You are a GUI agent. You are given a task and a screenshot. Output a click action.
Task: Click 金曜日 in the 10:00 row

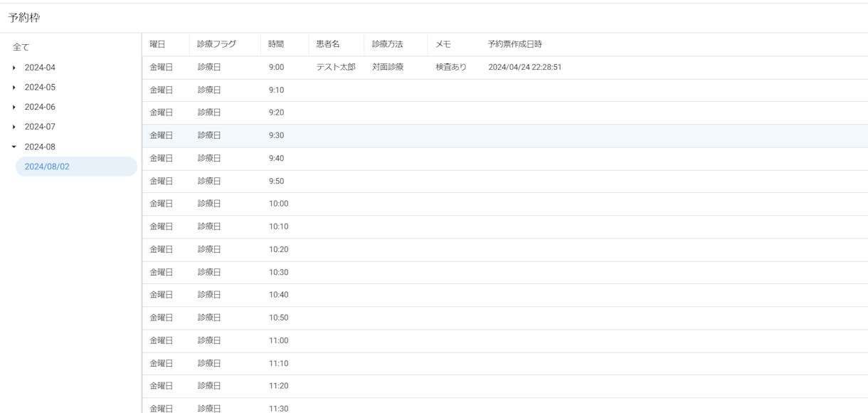pos(162,204)
